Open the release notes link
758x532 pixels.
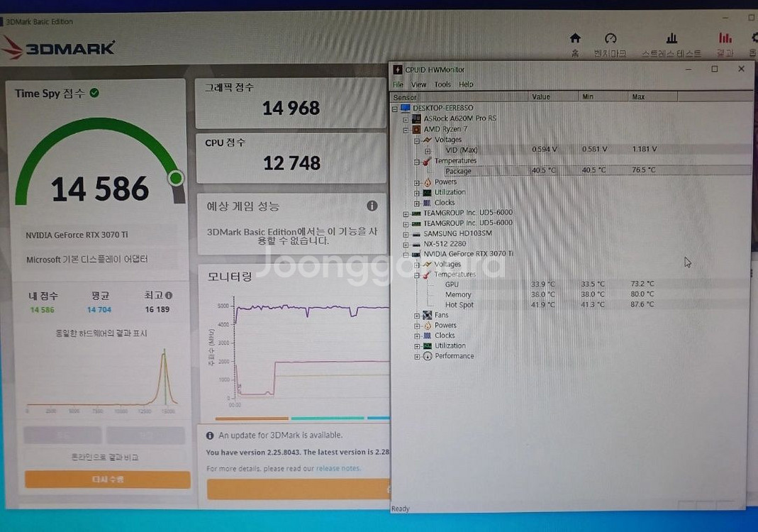point(338,468)
